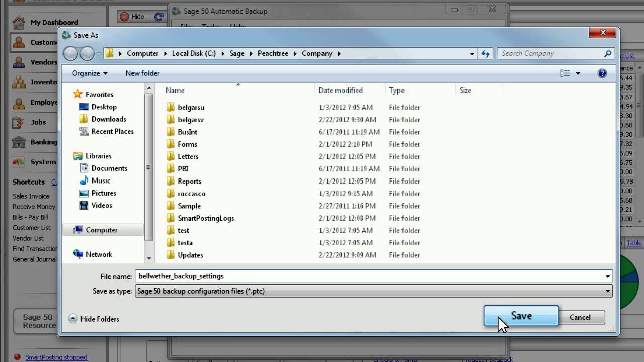Open the views options dropdown arrow

(578, 73)
